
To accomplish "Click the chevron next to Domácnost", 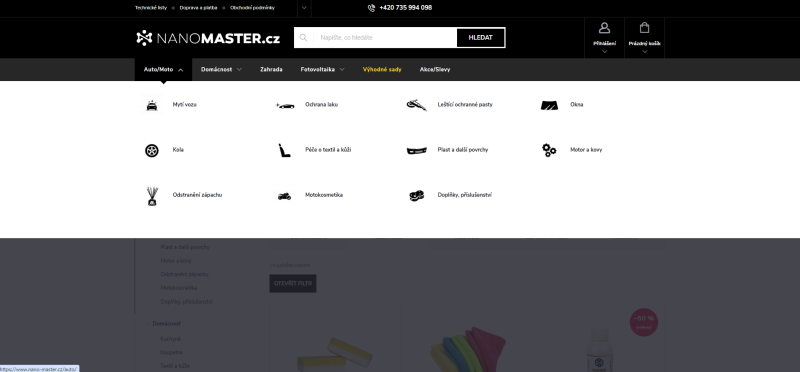I will pyautogui.click(x=239, y=69).
